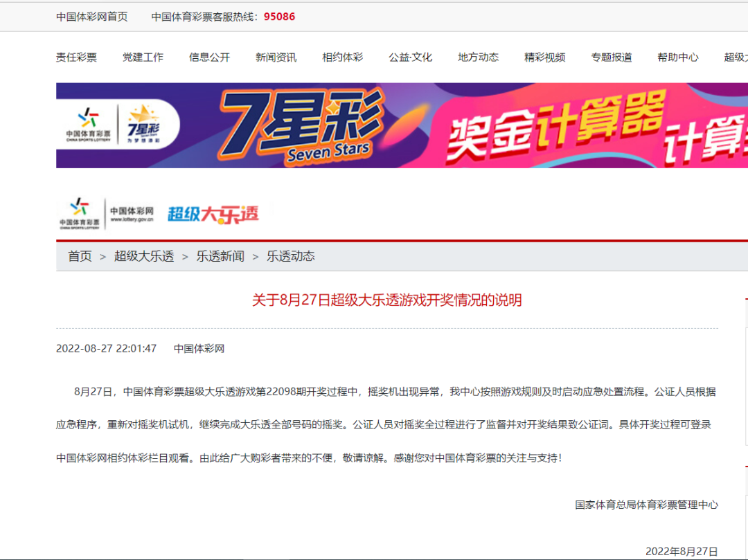This screenshot has height=560, width=748.
Task: Open 乐透动态 breadcrumb link
Action: [x=290, y=256]
